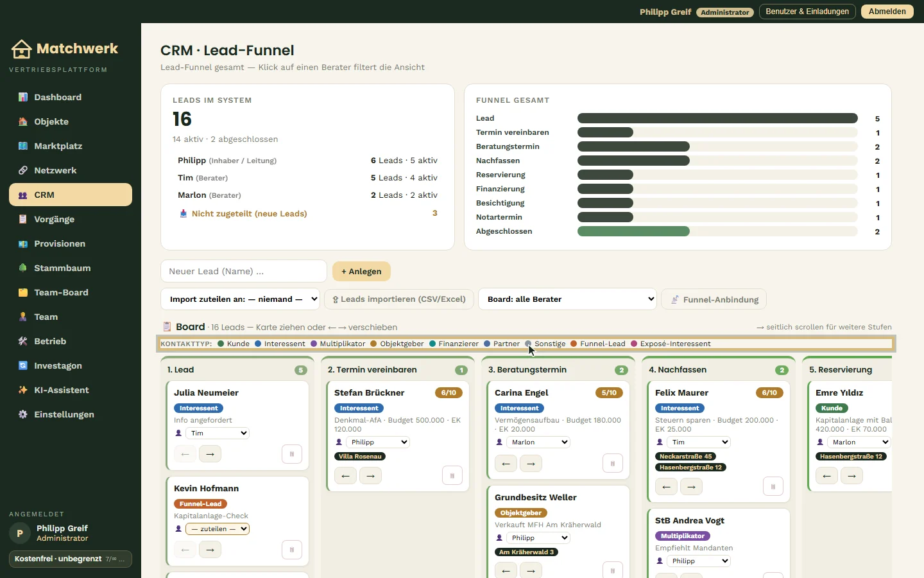This screenshot has width=924, height=578.
Task: Click the Netzwerk link icon in sidebar
Action: tap(23, 170)
